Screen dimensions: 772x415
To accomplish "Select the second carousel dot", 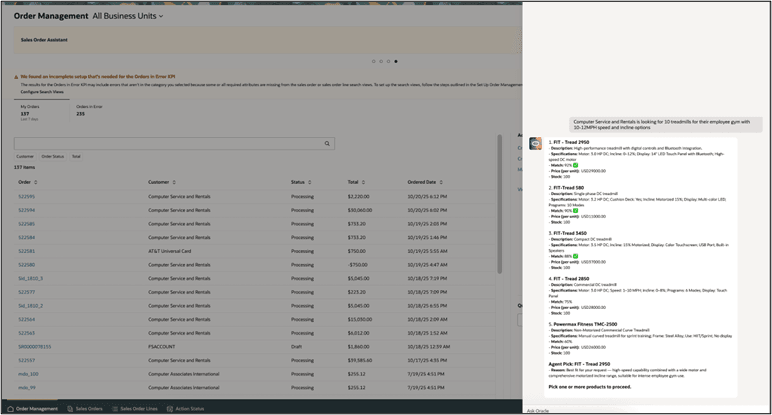I will (381, 62).
